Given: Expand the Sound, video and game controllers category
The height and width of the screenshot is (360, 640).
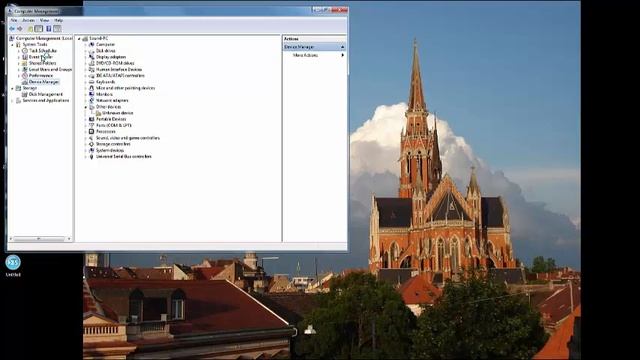Looking at the screenshot, I should pos(86,138).
